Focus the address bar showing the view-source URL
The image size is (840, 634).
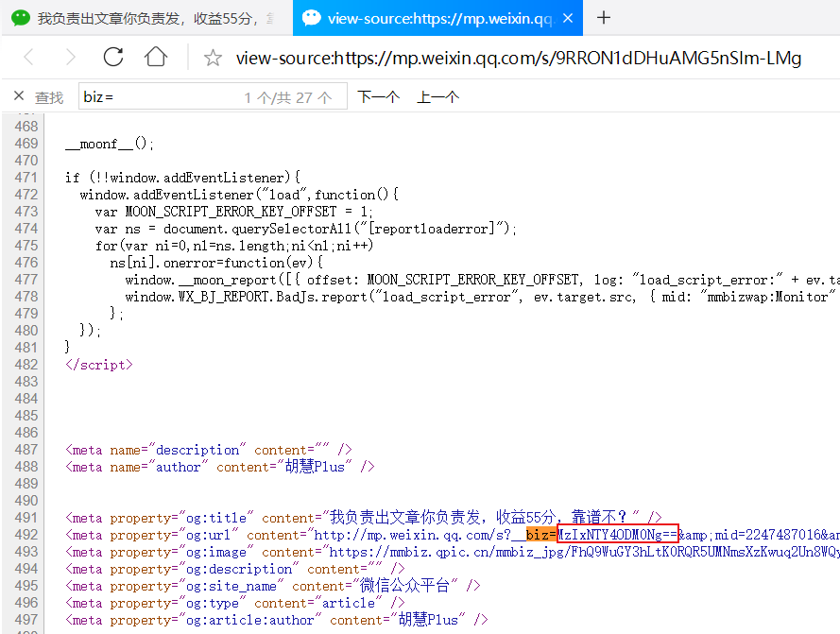click(519, 58)
